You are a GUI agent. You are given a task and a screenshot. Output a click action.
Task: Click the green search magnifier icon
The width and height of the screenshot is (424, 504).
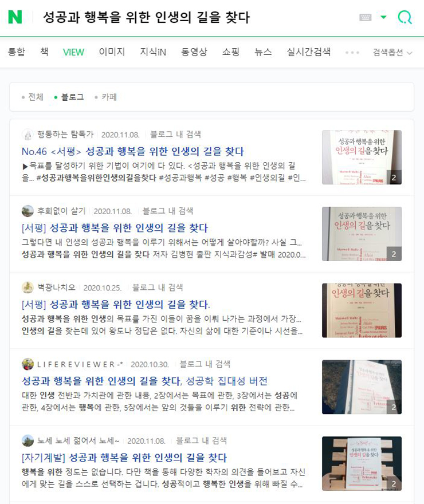coord(405,17)
